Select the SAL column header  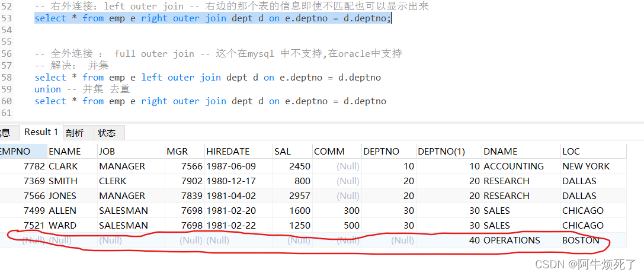[292, 151]
